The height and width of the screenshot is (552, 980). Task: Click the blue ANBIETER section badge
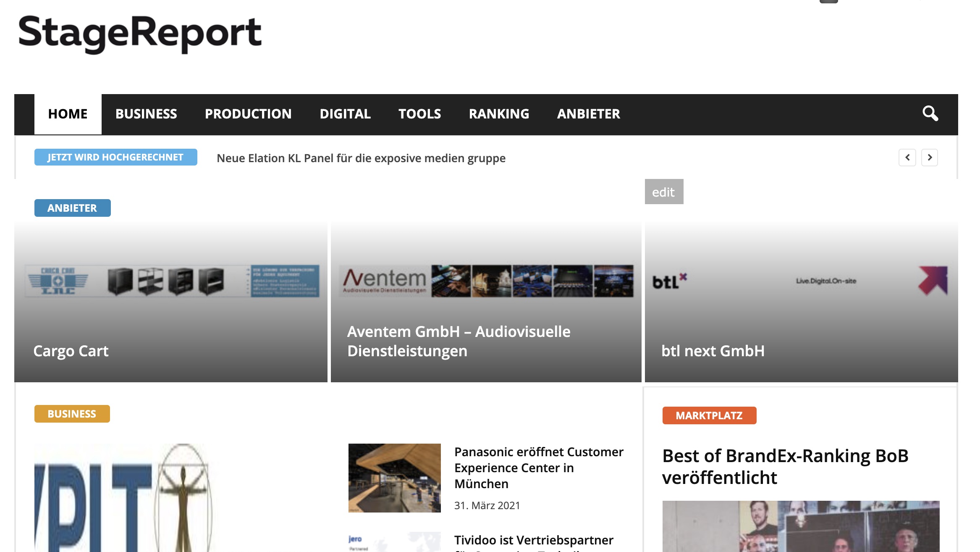72,208
